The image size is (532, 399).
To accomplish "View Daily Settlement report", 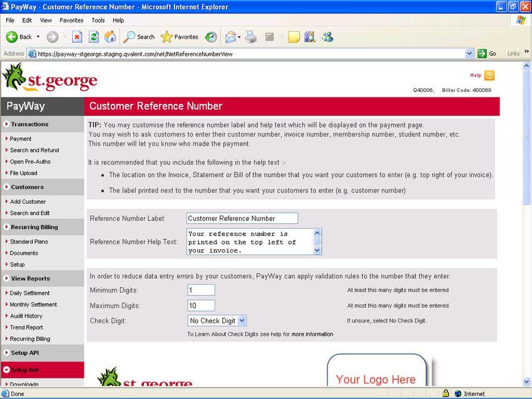I will pos(29,293).
